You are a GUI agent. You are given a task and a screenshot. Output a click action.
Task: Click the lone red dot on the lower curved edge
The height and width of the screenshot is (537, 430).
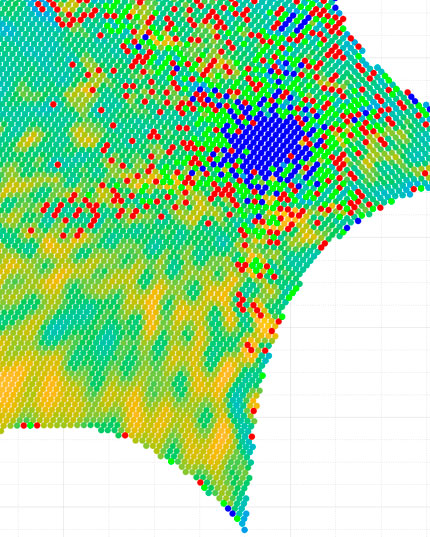coord(125,435)
